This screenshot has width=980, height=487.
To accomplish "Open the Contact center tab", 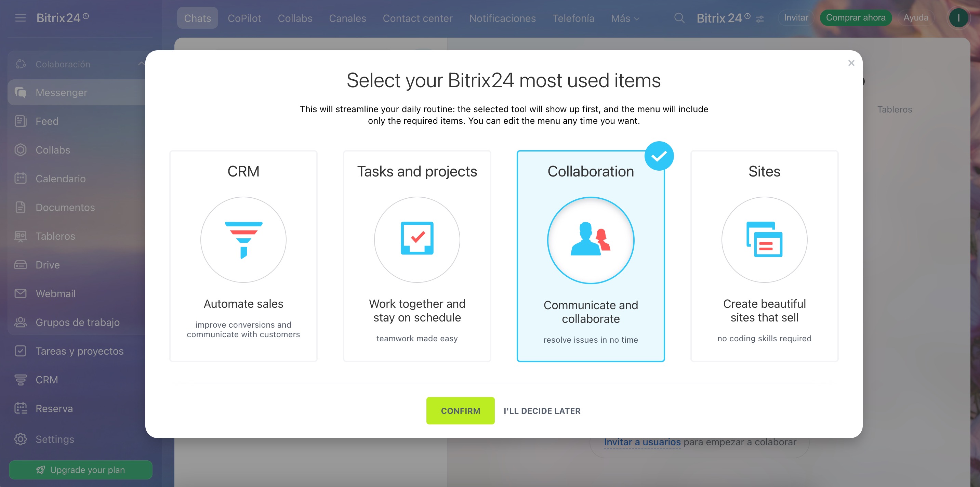I will pos(417,18).
